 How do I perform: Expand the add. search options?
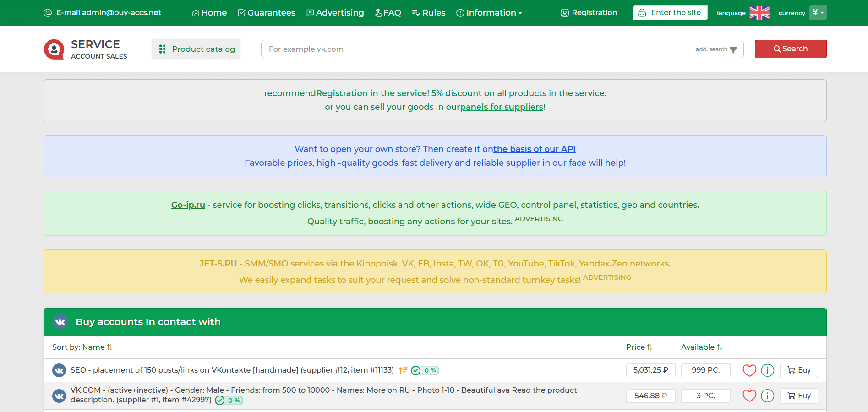coord(716,49)
